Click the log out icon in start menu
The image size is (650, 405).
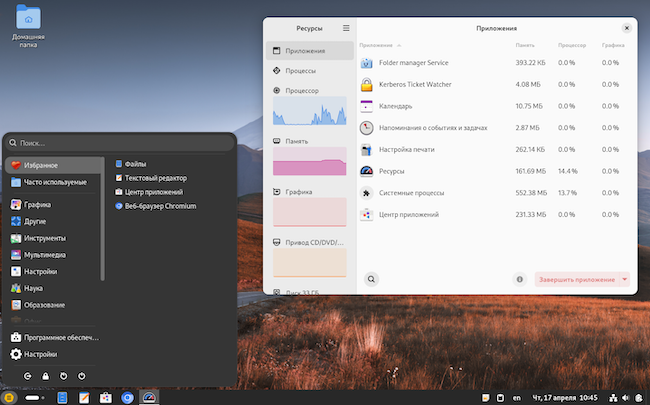28,376
